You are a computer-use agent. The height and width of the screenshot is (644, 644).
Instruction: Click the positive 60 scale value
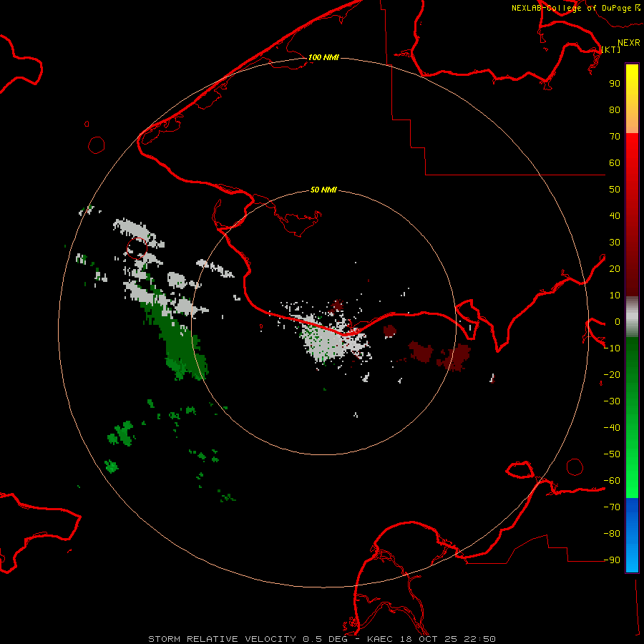615,162
